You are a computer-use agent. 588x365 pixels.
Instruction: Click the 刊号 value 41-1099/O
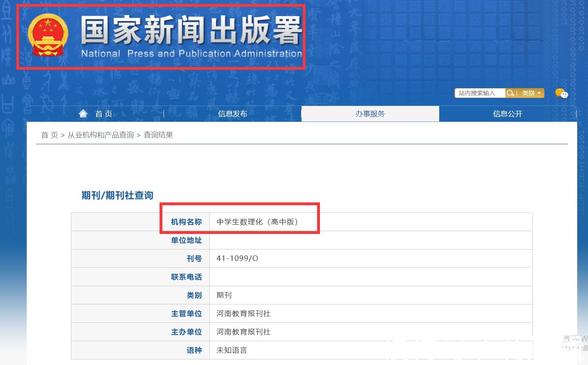237,259
